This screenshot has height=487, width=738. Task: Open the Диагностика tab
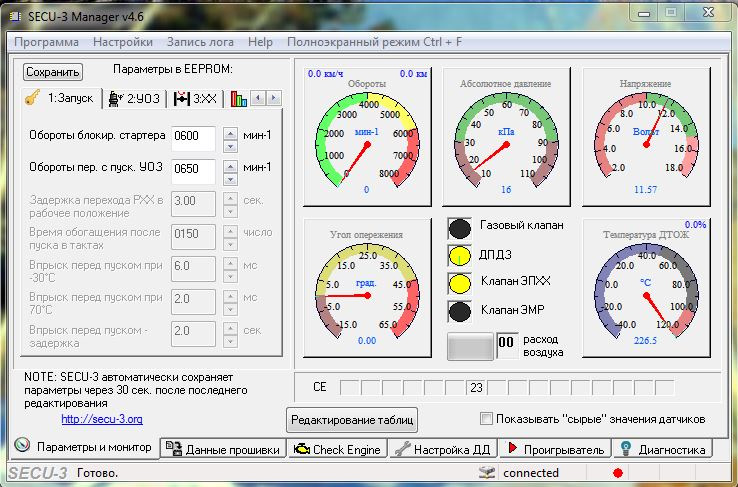663,449
